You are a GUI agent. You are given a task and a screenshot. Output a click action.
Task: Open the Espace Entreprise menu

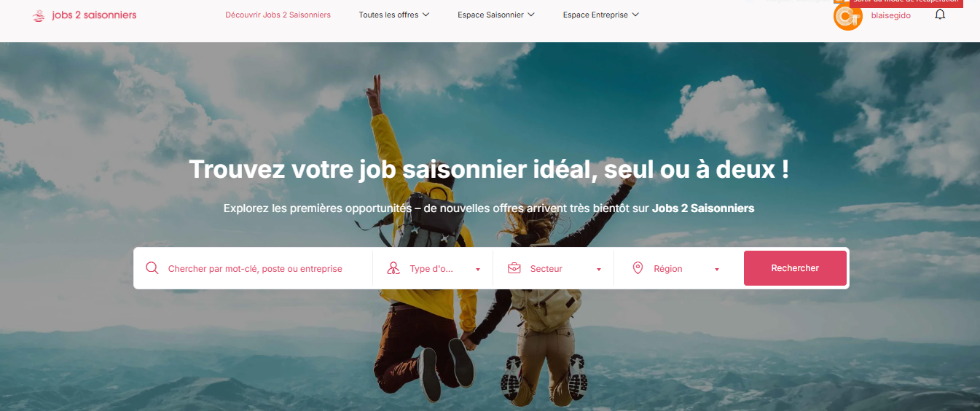pyautogui.click(x=601, y=15)
